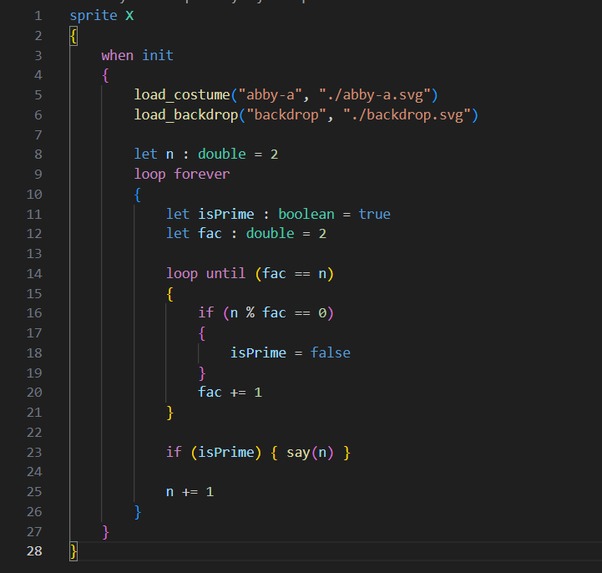Click 'until' keyword on line 14

(x=225, y=273)
